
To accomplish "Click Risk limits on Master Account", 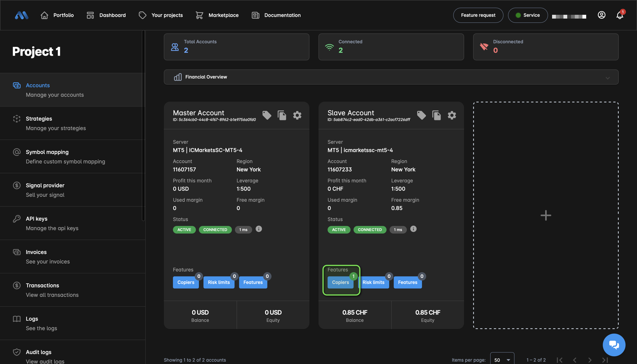I will tap(218, 282).
